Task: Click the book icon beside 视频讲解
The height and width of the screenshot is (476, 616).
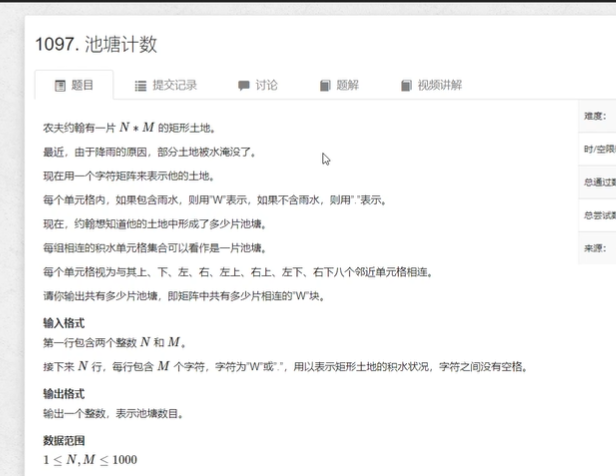Action: [406, 86]
